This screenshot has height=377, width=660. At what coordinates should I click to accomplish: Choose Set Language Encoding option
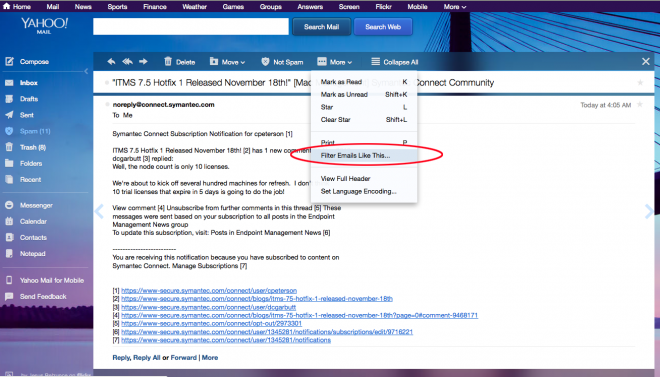(364, 191)
